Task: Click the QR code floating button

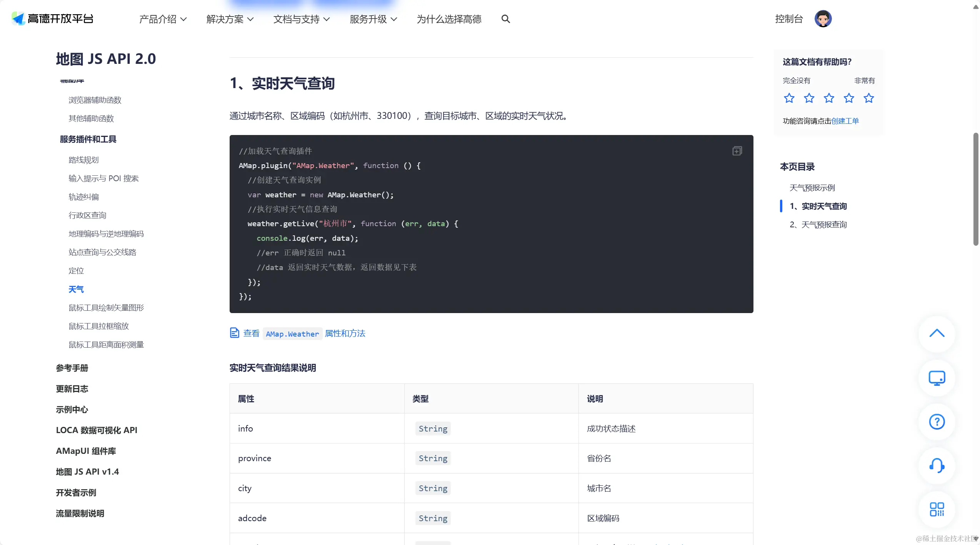Action: [937, 510]
